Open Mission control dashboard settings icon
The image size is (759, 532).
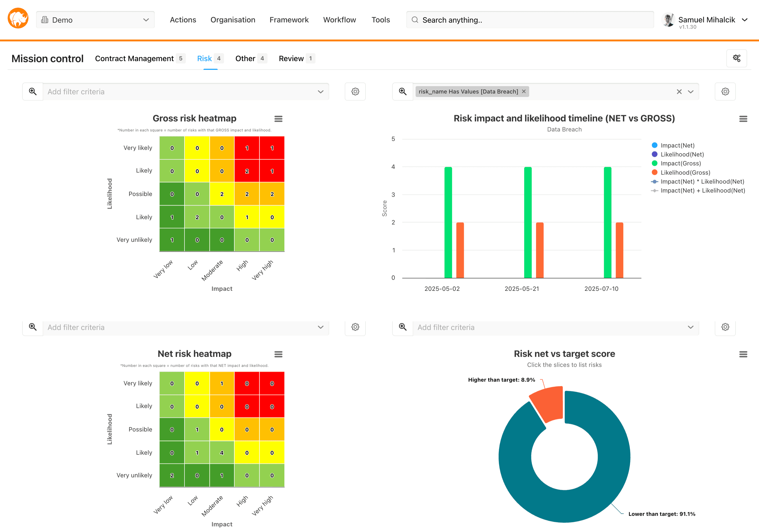(x=737, y=58)
